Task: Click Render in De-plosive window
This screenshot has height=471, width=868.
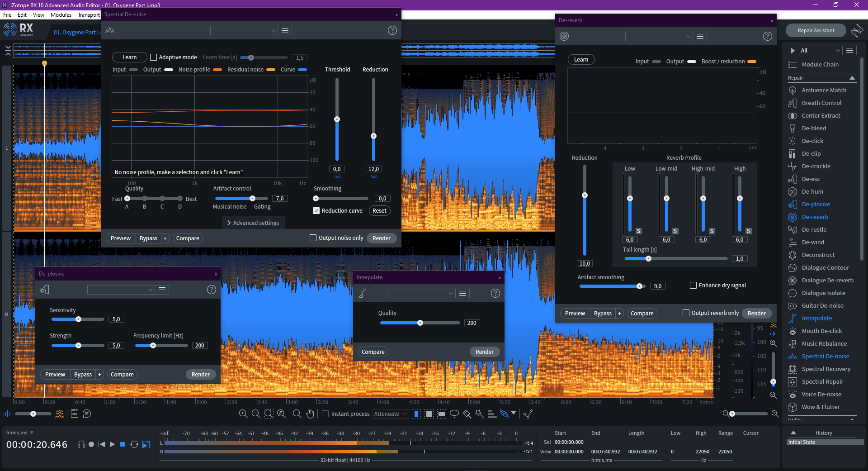Action: point(201,375)
